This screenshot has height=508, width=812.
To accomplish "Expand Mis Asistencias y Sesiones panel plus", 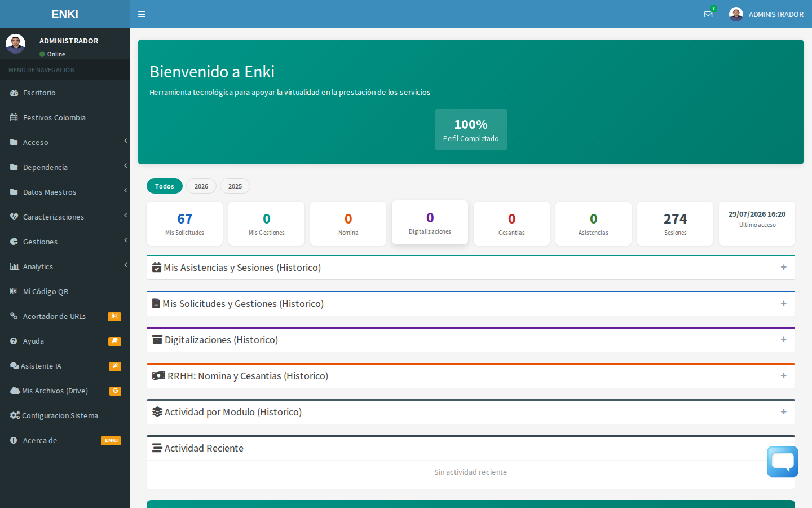I will click(x=783, y=268).
